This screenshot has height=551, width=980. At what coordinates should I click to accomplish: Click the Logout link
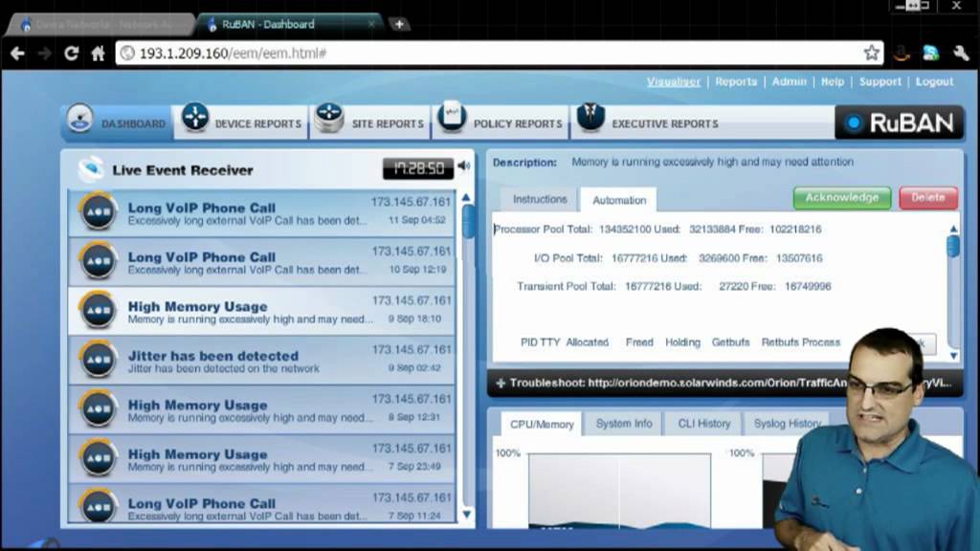pyautogui.click(x=934, y=82)
